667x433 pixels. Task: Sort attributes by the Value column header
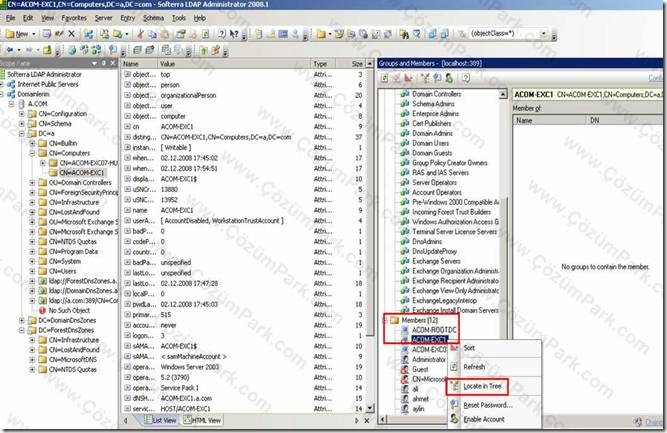click(x=234, y=64)
